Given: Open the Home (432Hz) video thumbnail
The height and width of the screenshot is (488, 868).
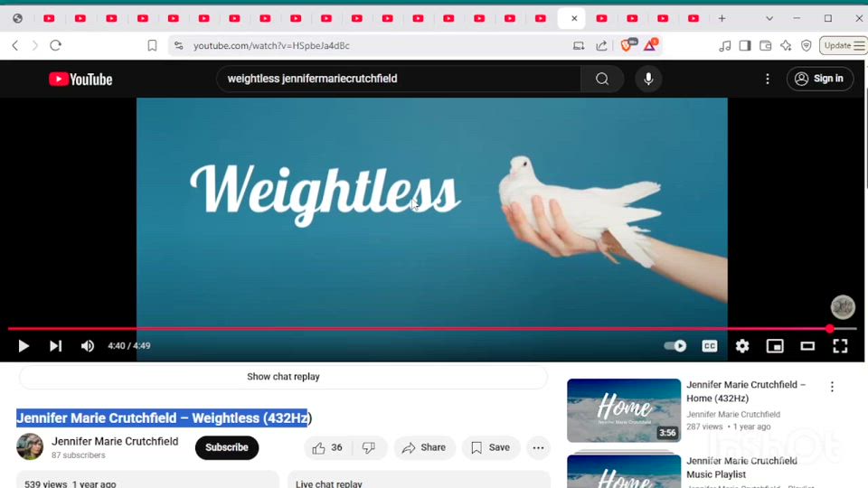Looking at the screenshot, I should pos(624,410).
